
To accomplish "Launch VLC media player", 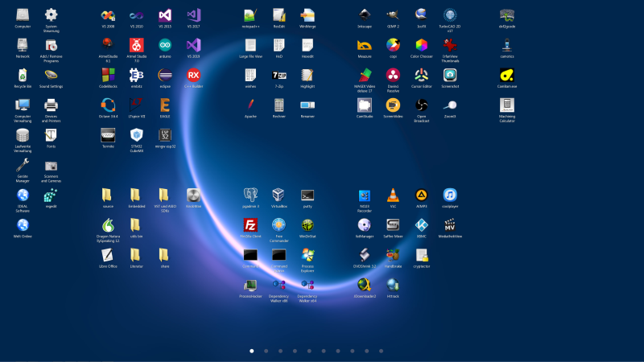I will [x=393, y=195].
